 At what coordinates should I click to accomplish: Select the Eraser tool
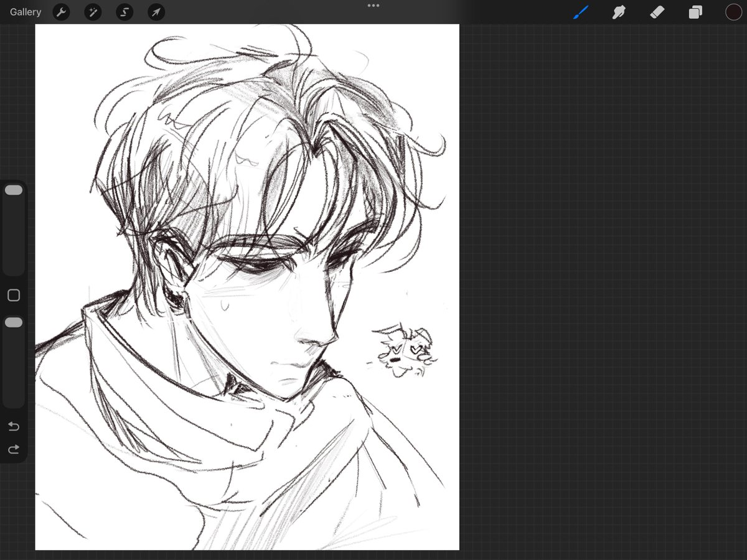point(657,12)
